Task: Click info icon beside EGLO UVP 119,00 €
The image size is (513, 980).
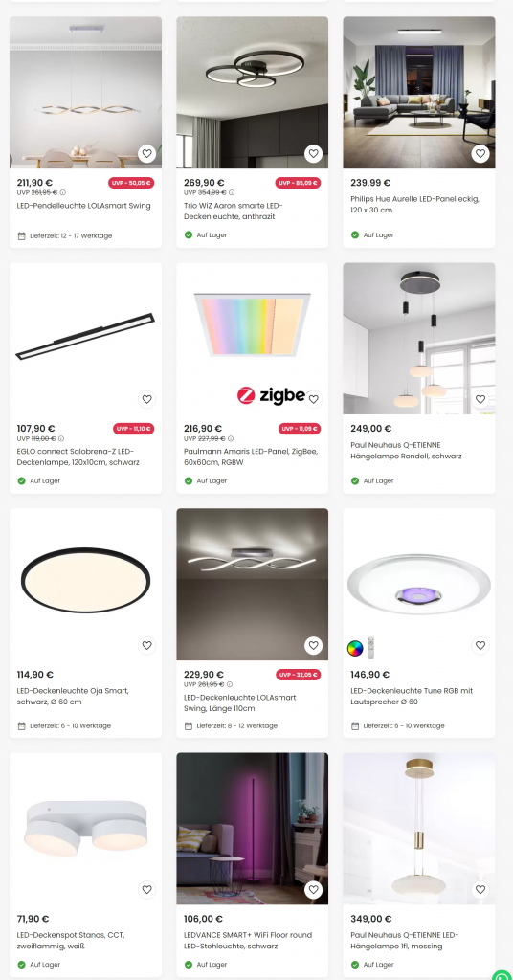Action: click(x=61, y=438)
